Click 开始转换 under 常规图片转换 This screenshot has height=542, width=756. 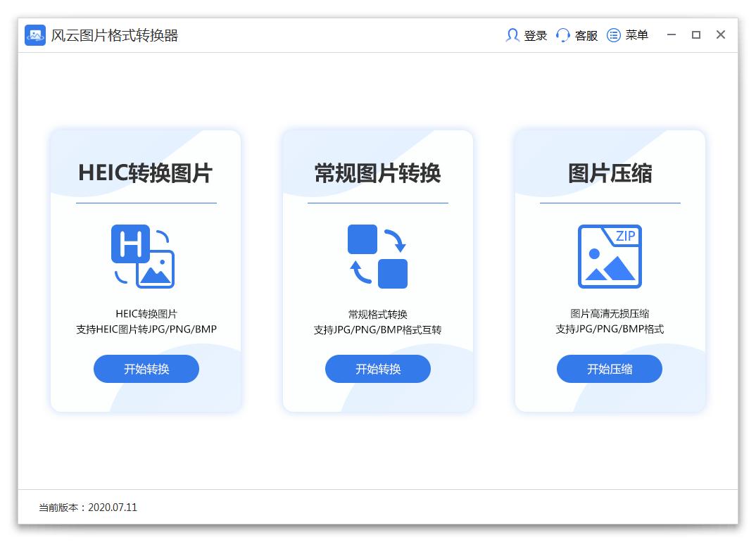point(378,369)
